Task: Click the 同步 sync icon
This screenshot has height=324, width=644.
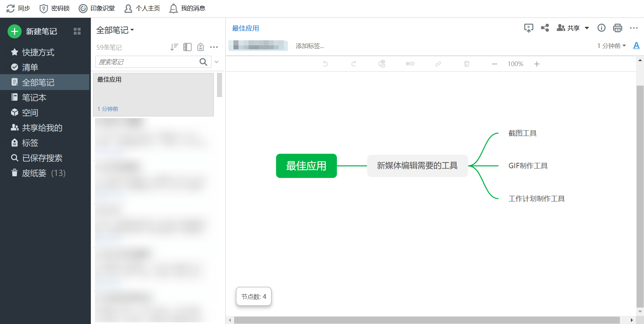Action: pos(10,8)
